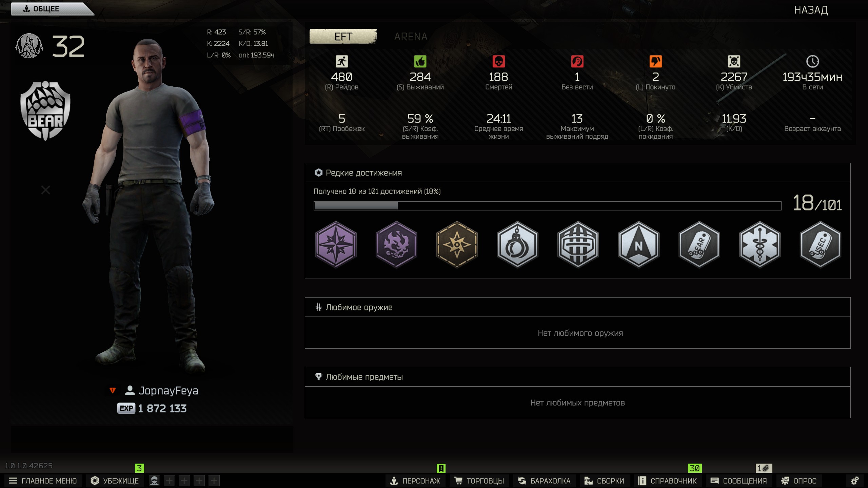Open the БАРАХОЛКА flea market
This screenshot has width=868, height=488.
tap(544, 481)
